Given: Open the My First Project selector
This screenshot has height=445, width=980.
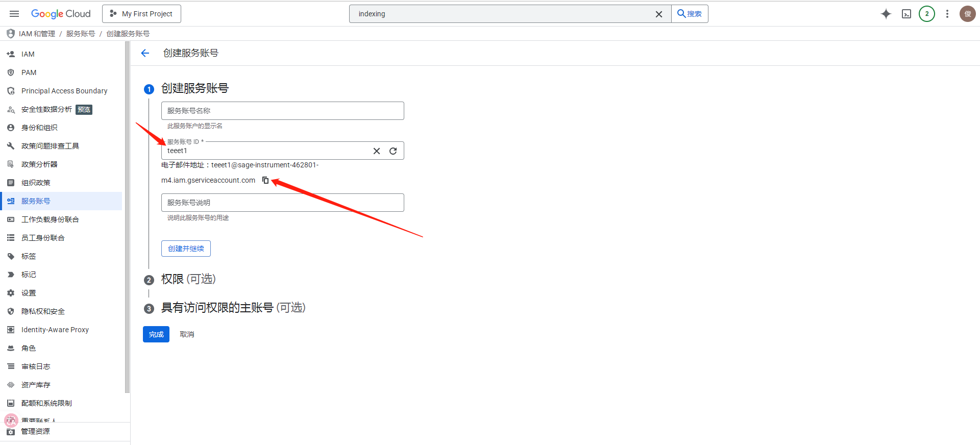Looking at the screenshot, I should click(141, 14).
